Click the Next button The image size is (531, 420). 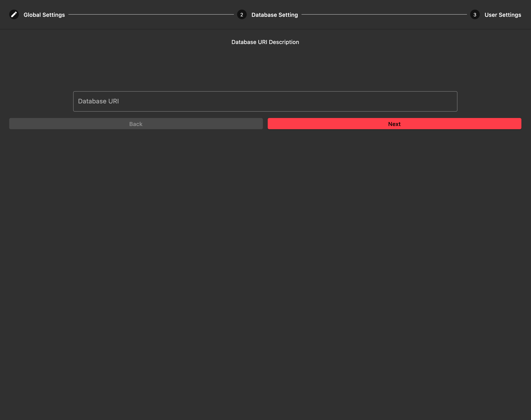click(x=394, y=124)
